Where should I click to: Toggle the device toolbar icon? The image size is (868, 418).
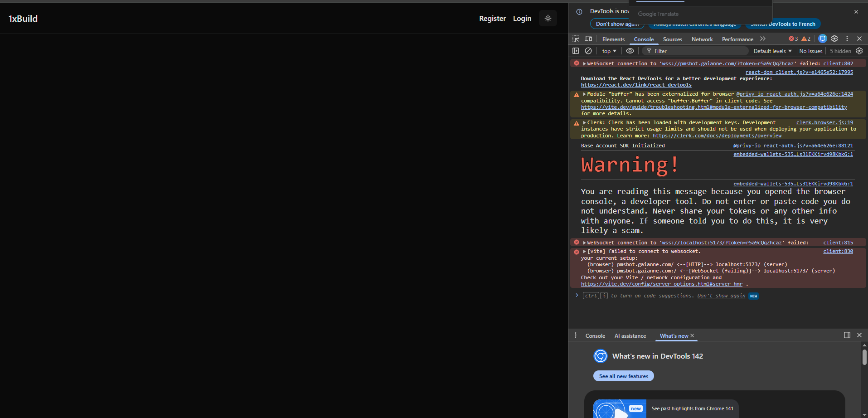click(x=588, y=39)
